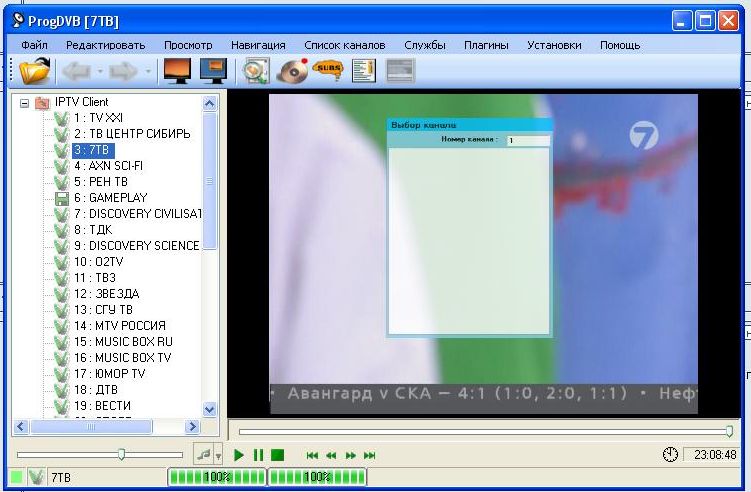Select channel 7 : DISCOVERY CIVILISATION
The image size is (751, 492).
[x=137, y=214]
